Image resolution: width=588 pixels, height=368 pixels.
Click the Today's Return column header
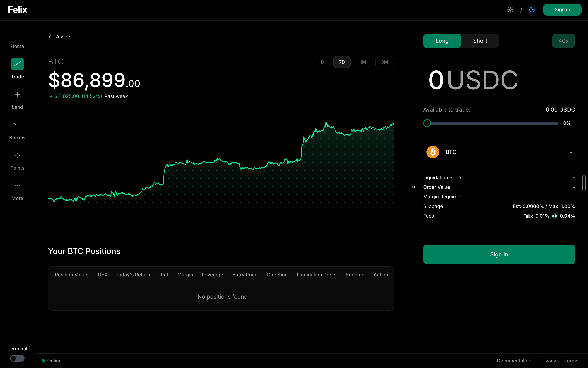tap(133, 275)
